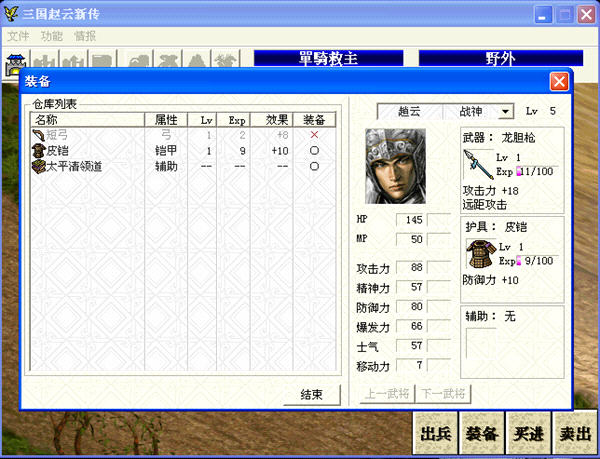Screen dimensions: 600x459
Task: Click the empty 辅助 item slot
Action: pos(481,343)
